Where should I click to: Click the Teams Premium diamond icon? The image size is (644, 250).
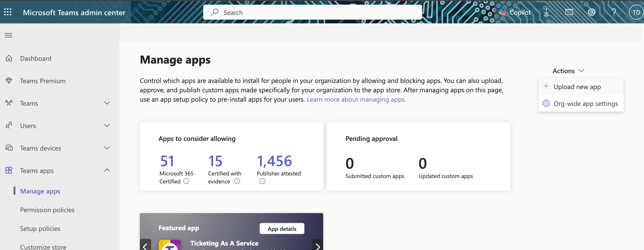[x=9, y=81]
